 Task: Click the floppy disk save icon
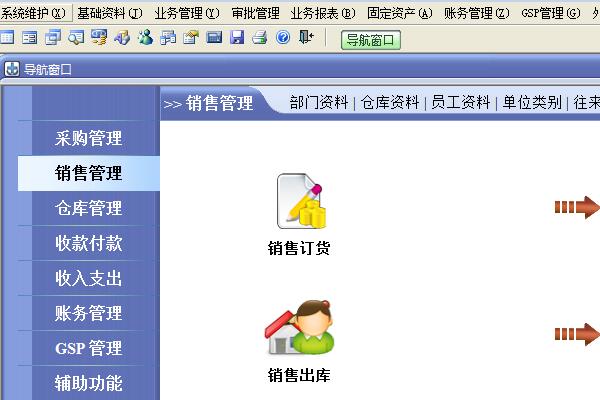tap(237, 38)
